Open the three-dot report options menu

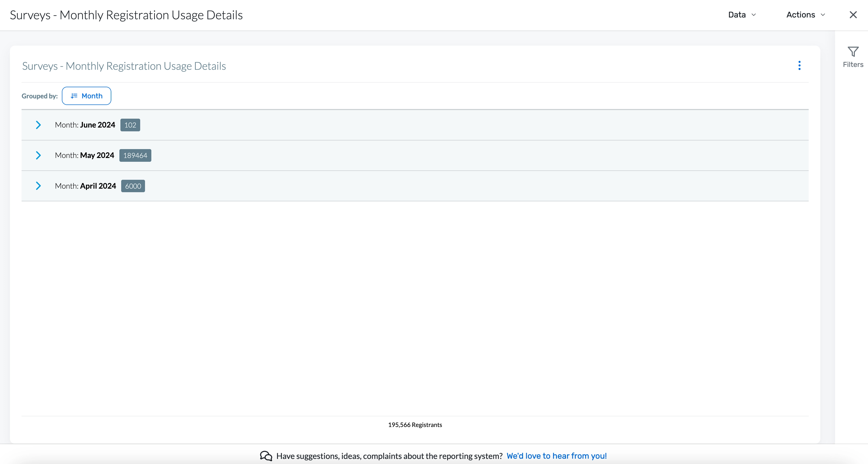tap(799, 65)
